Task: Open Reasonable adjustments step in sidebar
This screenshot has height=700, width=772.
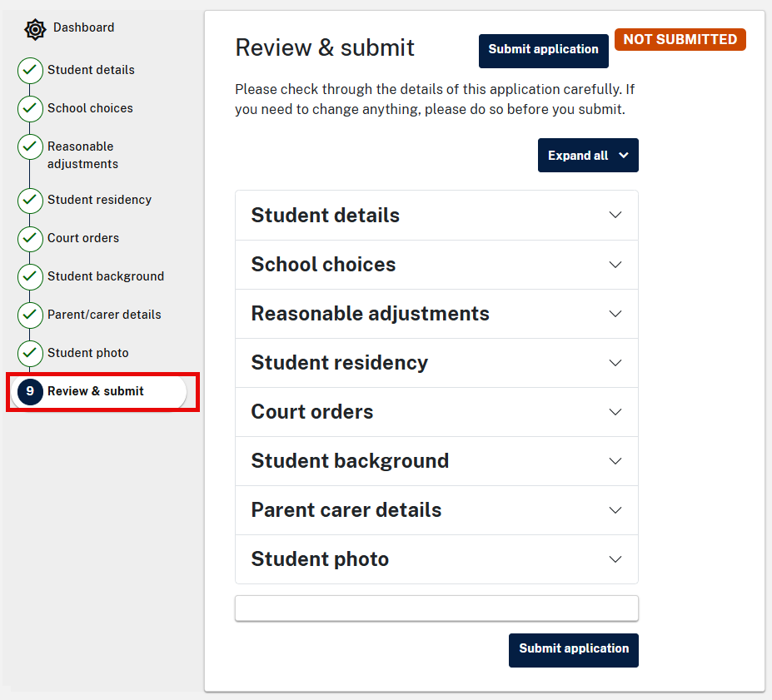Action: (x=82, y=155)
